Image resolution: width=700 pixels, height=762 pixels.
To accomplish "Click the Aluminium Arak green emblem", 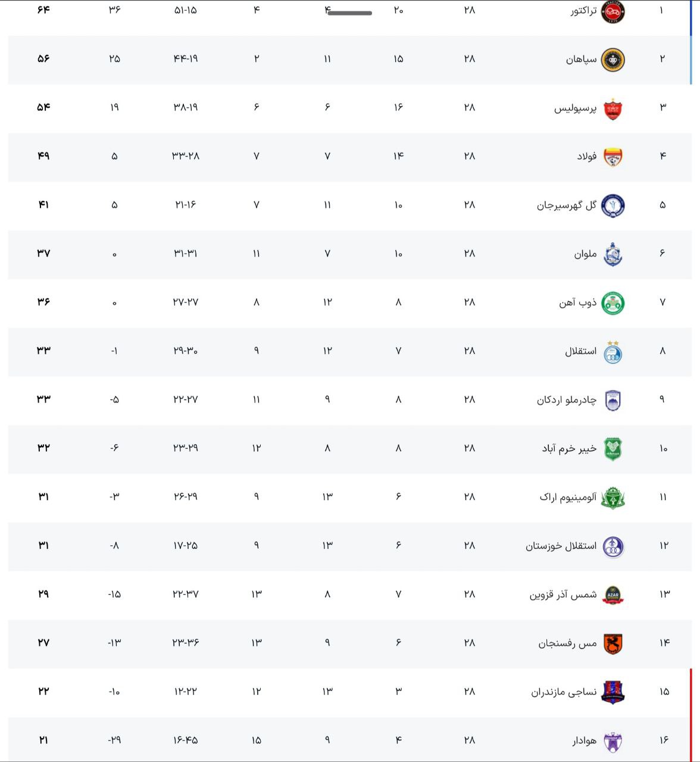I will tap(612, 498).
